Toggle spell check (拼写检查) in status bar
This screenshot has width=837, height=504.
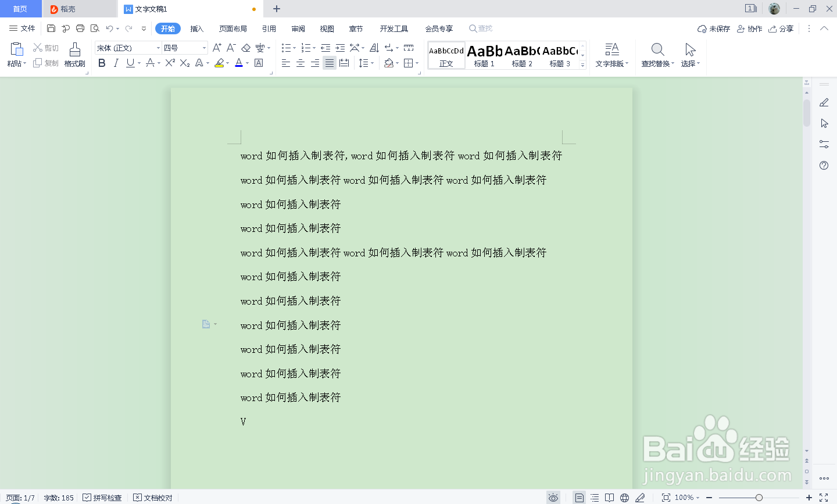[x=102, y=498]
